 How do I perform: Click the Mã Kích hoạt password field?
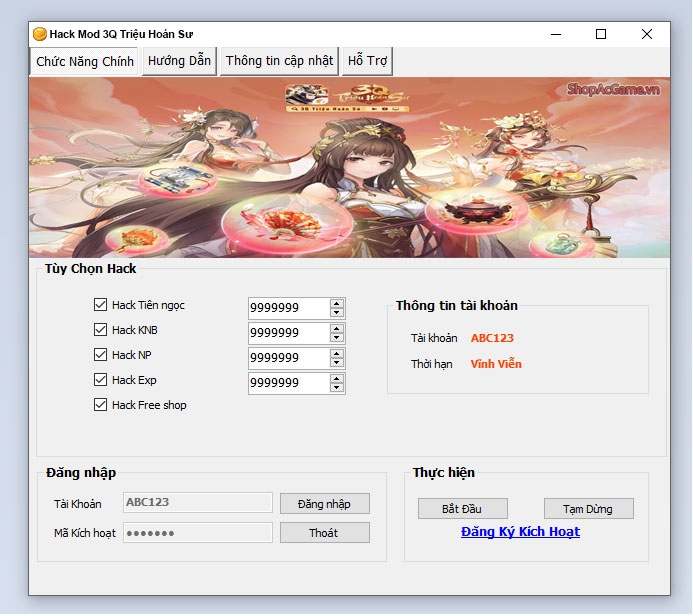198,533
